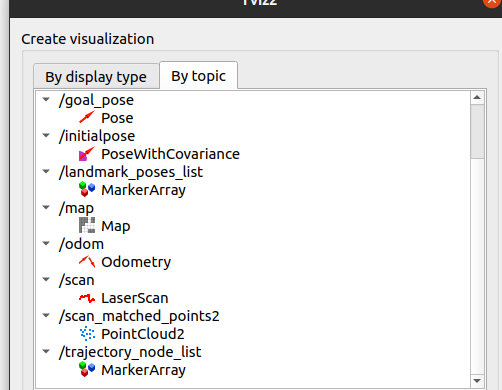Click the blue PointCloud2 dots icon
Image resolution: width=502 pixels, height=390 pixels.
pos(87,334)
